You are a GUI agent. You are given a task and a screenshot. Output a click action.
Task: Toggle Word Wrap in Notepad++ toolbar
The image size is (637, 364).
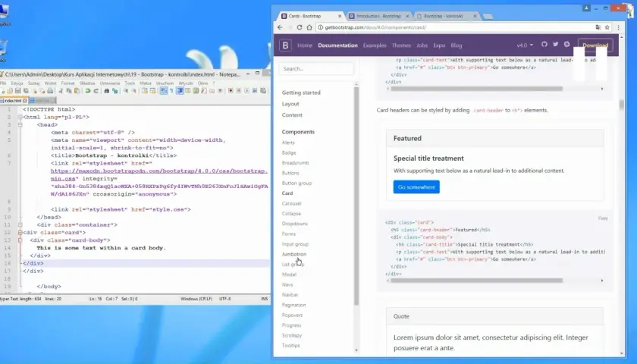point(164,91)
